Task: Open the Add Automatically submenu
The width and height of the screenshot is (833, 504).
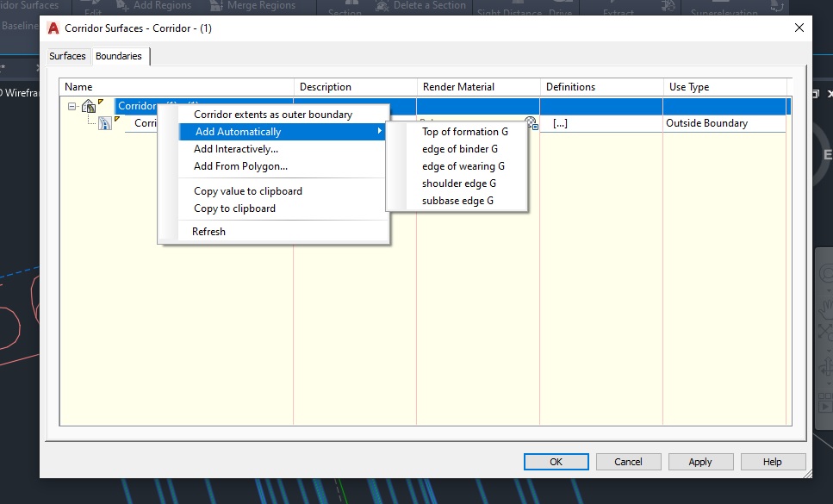Action: 237,132
